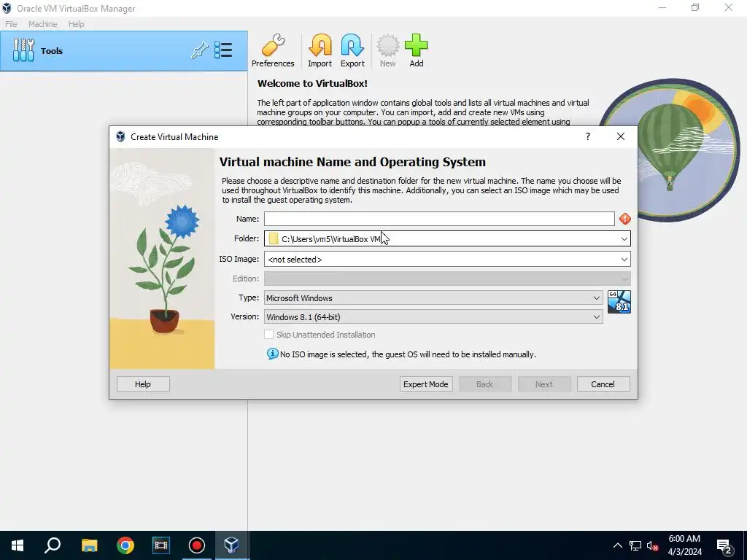Click the Next button

click(544, 384)
